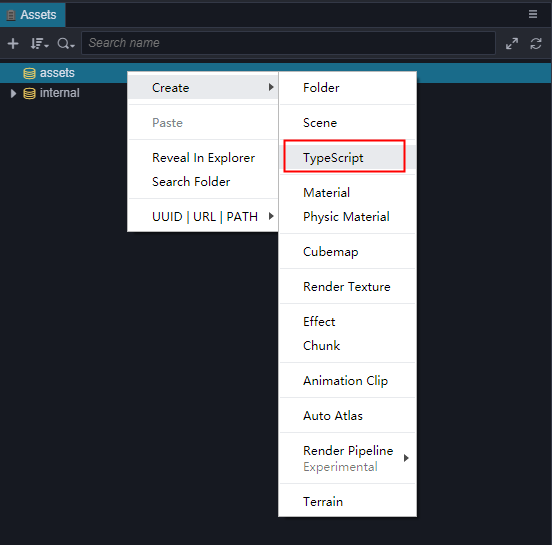Click the assets database icon

[29, 73]
